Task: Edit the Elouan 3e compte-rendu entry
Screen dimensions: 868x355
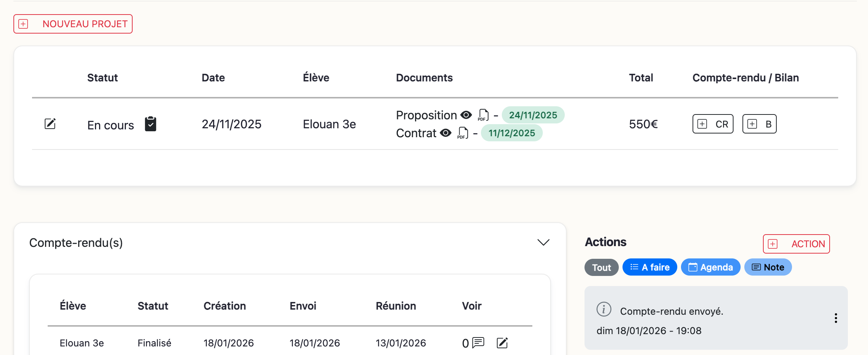Action: pyautogui.click(x=502, y=342)
